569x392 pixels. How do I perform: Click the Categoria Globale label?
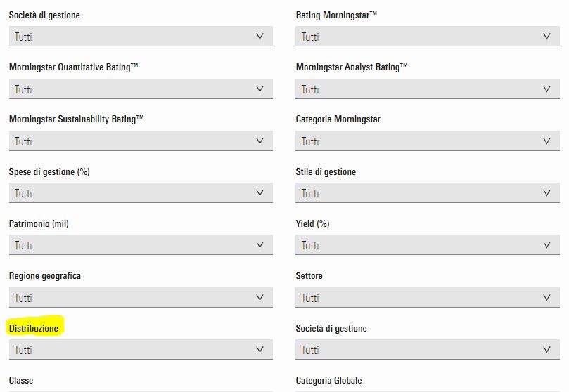click(328, 380)
